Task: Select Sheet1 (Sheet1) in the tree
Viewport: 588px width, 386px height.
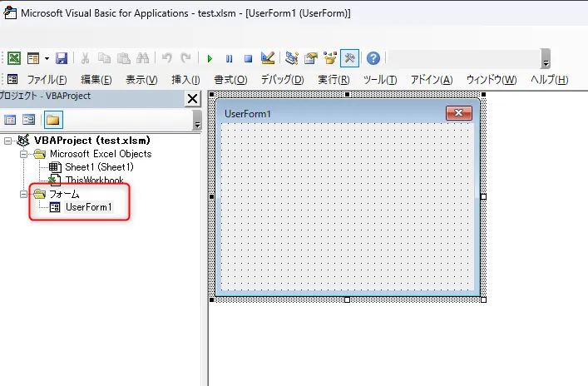Action: [99, 167]
